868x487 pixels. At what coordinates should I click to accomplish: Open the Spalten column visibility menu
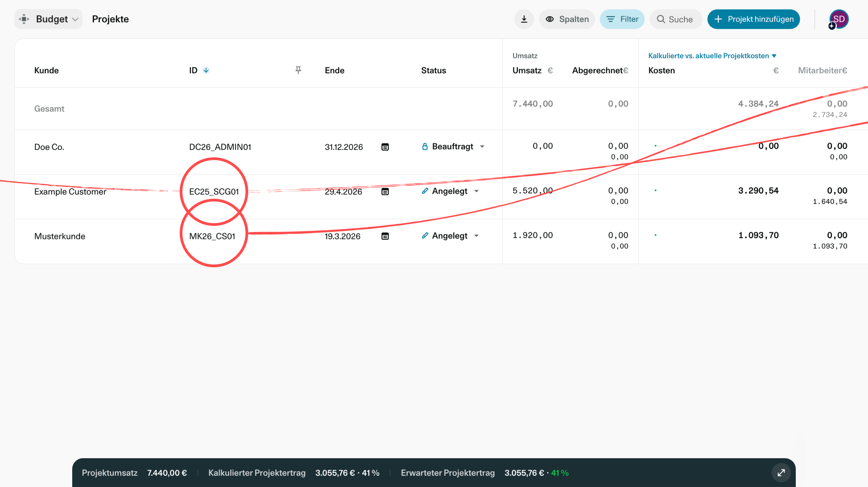[567, 19]
